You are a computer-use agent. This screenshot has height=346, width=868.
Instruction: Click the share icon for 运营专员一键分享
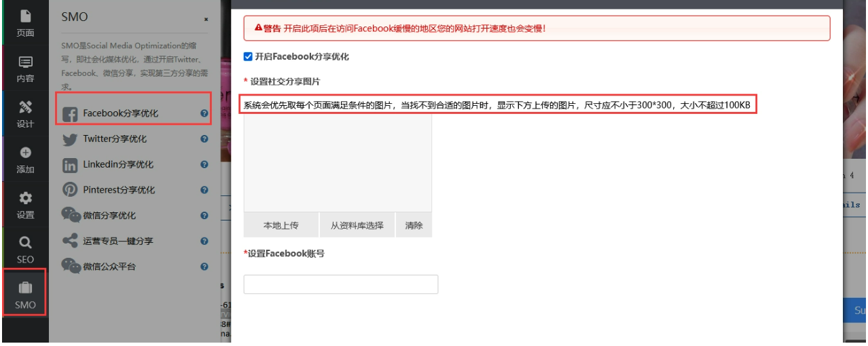(70, 241)
